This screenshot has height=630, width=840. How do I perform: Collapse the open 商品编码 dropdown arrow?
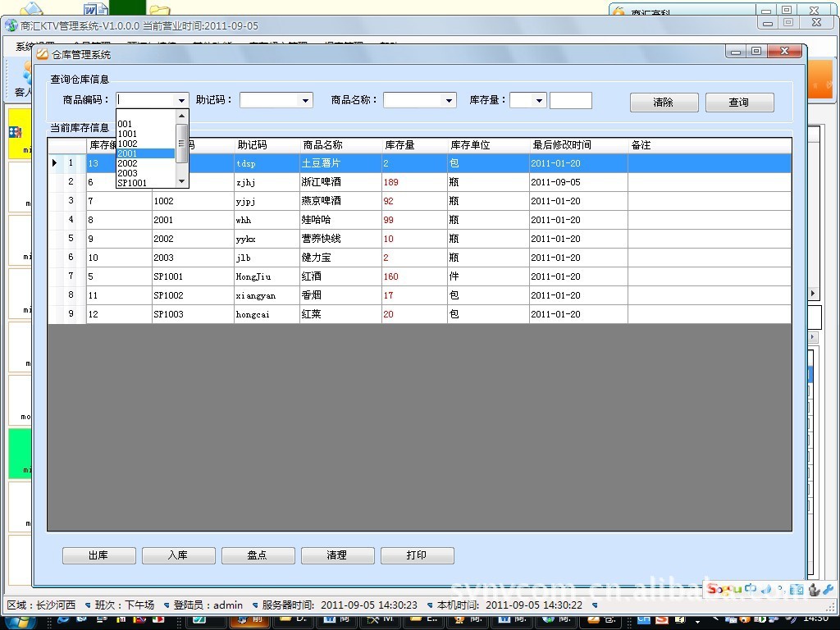[x=181, y=101]
